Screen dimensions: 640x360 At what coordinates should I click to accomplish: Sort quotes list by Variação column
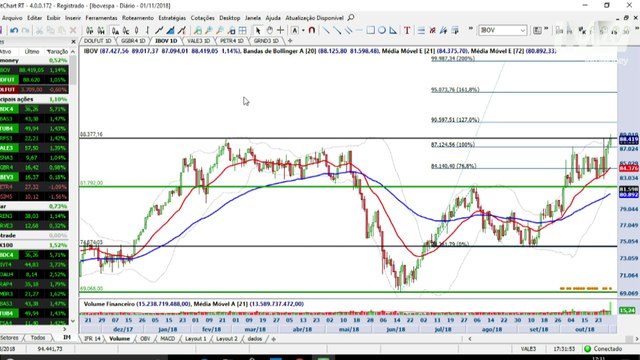[57, 51]
